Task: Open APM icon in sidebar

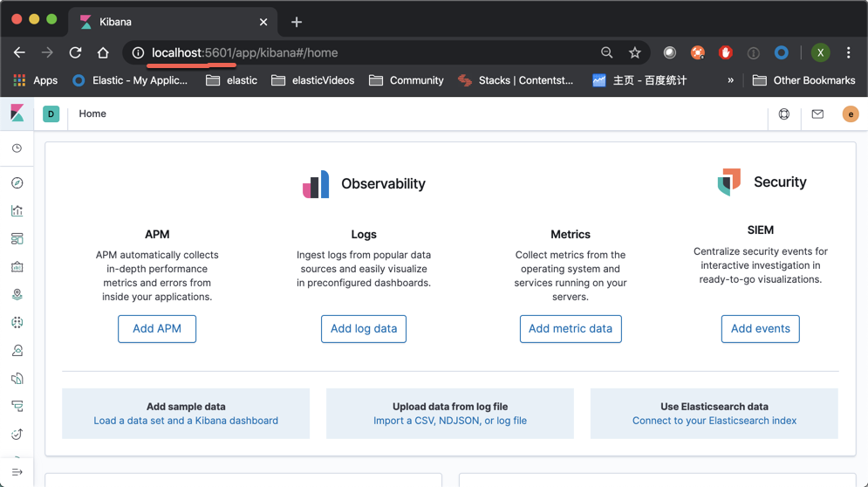Action: pos(17,406)
